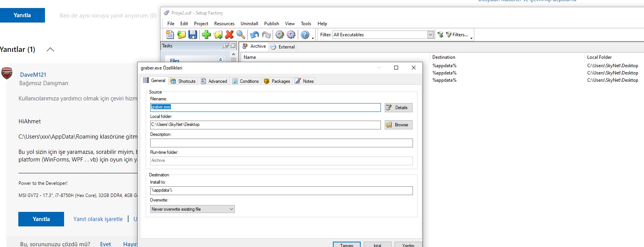This screenshot has width=644, height=247.
Task: Expand toolbar options arrow after Filters
Action: click(471, 38)
